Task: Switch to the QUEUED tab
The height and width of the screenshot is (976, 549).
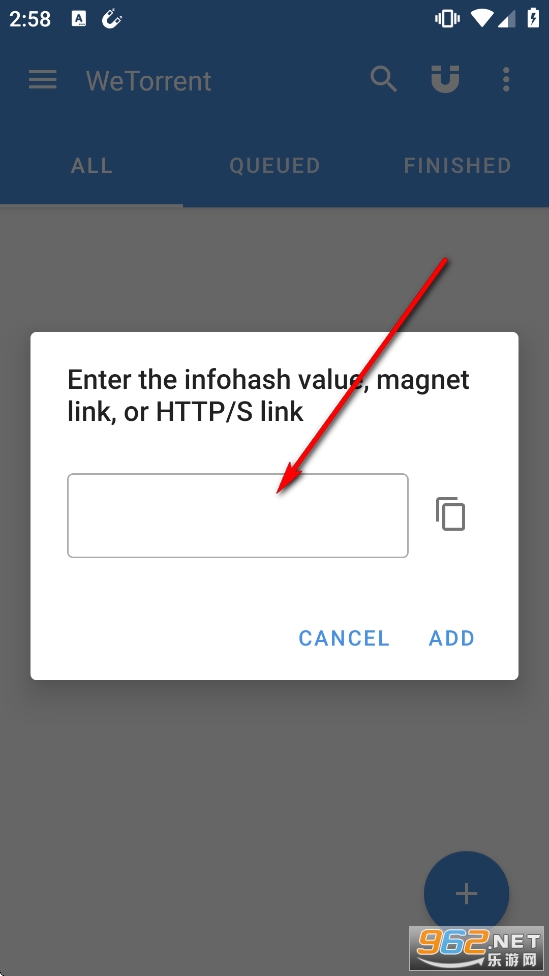Action: [274, 166]
